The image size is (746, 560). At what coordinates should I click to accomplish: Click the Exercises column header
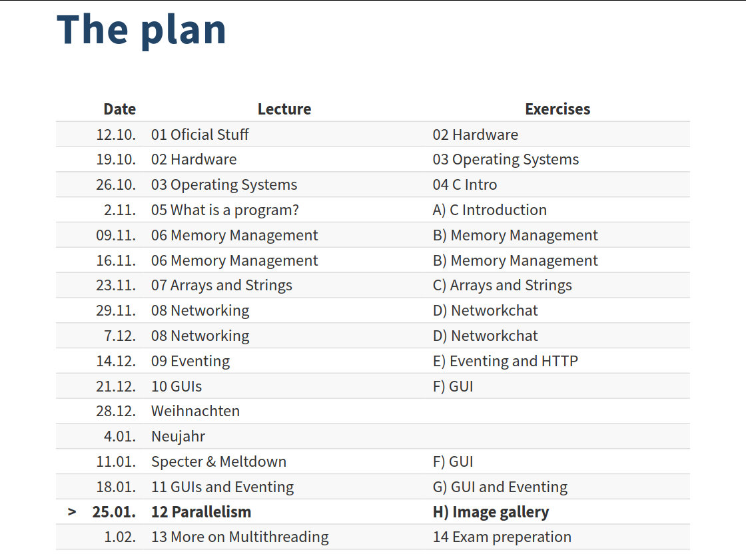coord(558,109)
